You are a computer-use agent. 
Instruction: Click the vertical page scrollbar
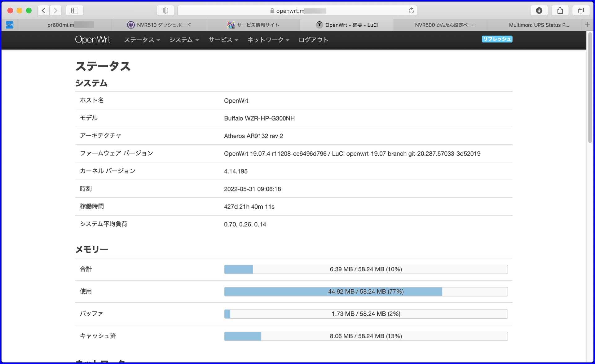point(590,87)
